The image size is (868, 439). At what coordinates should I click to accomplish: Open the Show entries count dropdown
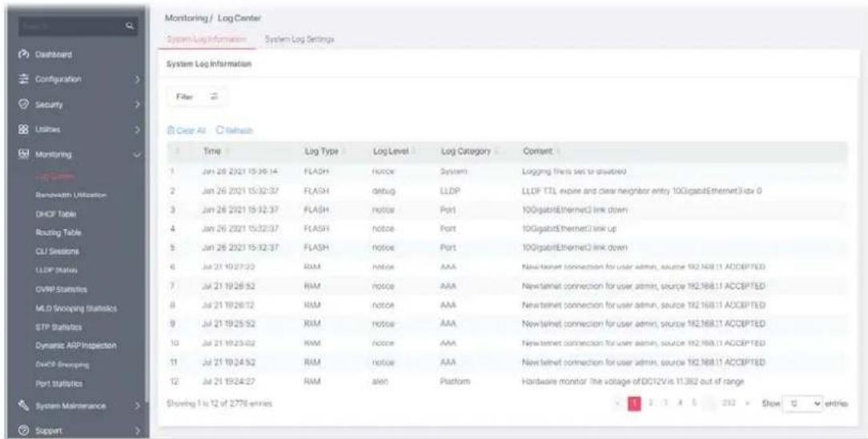(804, 404)
